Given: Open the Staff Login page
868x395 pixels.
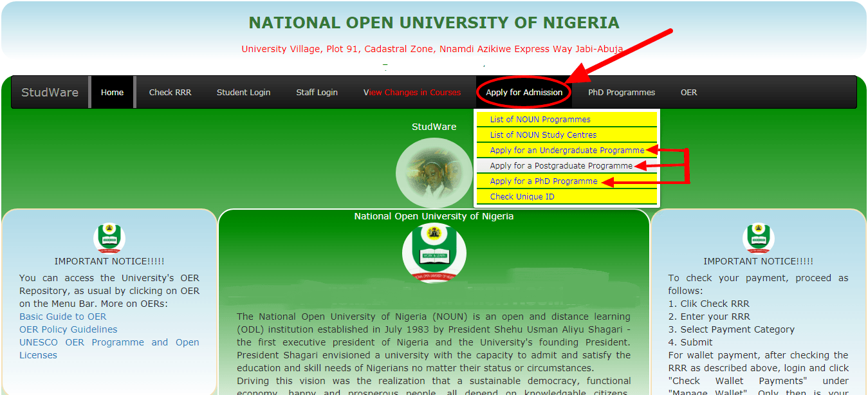Looking at the screenshot, I should coord(317,92).
